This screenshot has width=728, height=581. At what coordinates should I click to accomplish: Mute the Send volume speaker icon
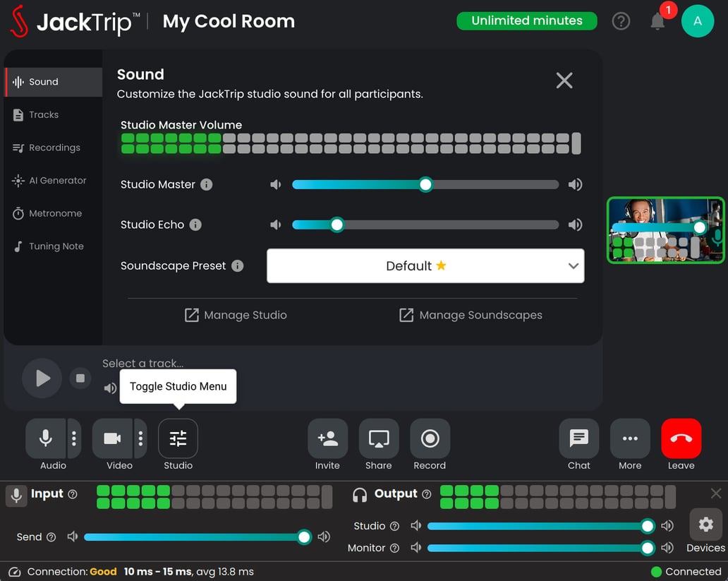click(x=73, y=537)
